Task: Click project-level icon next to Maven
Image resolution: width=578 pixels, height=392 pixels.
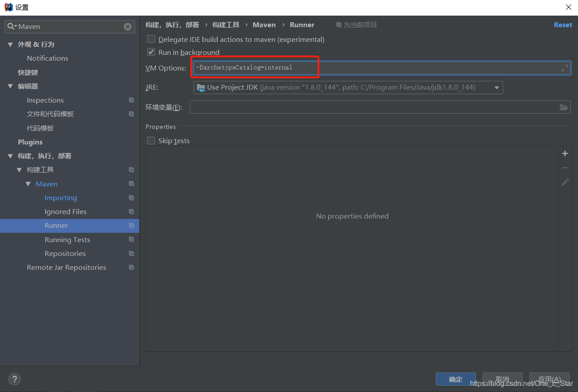Action: 131,183
